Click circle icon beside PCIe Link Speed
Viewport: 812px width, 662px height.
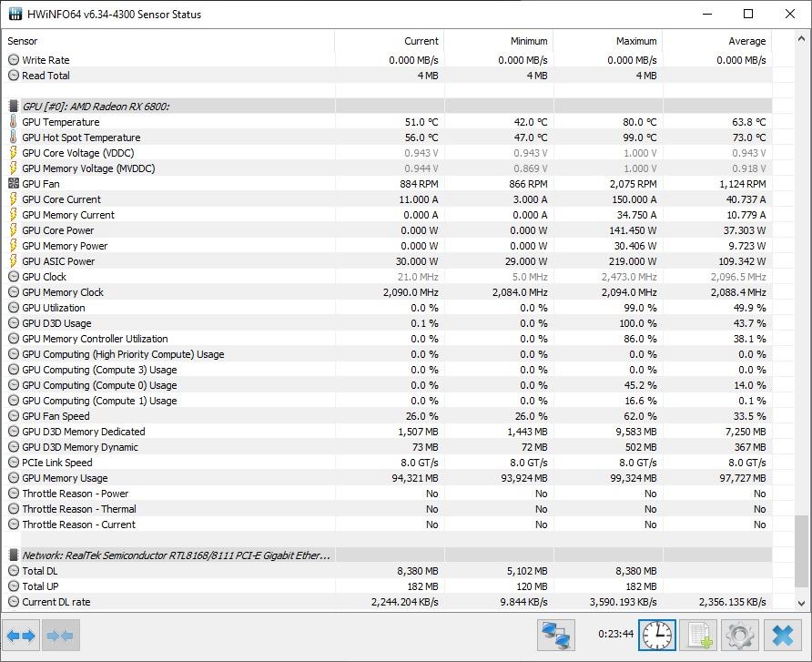point(14,462)
